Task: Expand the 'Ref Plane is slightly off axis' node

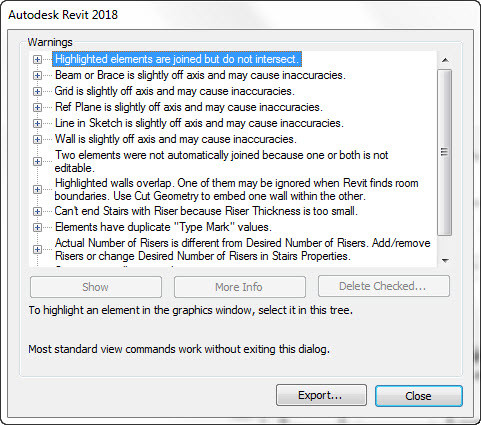Action: (37, 107)
